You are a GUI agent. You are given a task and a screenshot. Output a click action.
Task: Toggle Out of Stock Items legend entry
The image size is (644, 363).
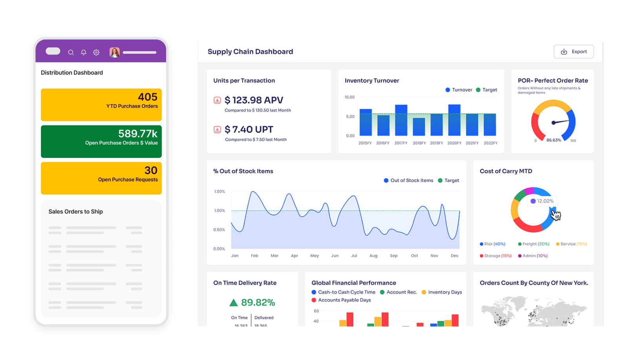click(408, 181)
